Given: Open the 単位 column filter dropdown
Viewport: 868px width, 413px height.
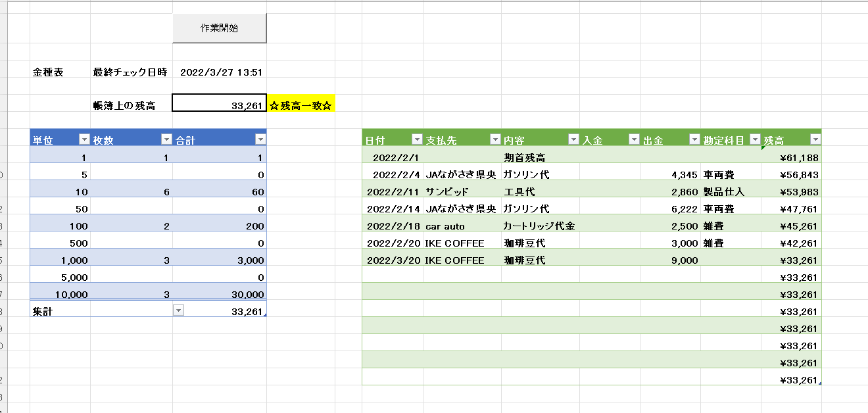Looking at the screenshot, I should [84, 139].
